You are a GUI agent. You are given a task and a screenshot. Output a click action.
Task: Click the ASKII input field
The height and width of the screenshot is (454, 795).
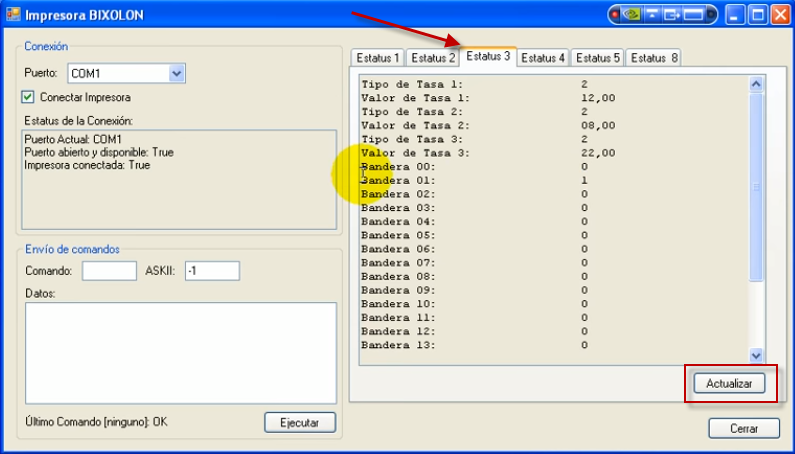click(212, 271)
